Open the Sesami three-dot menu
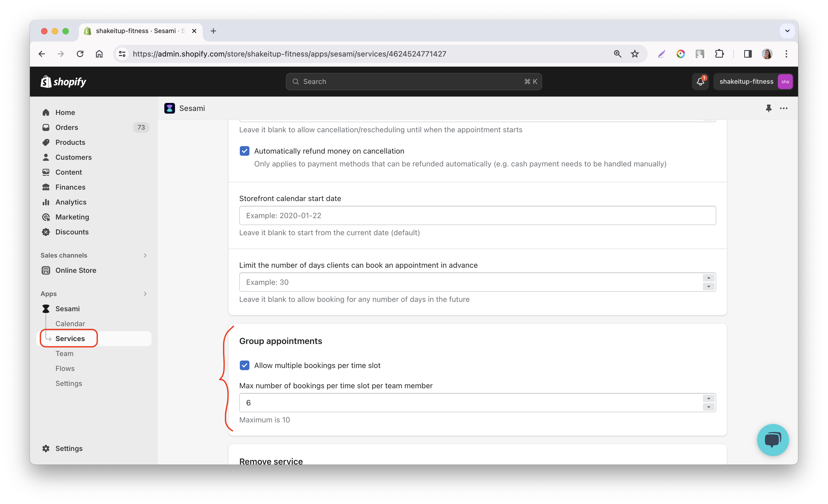Screen dimensions: 828x504 784,108
